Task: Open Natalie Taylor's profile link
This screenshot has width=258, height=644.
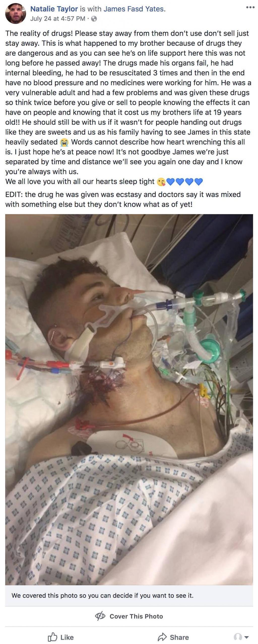Action: 54,9
